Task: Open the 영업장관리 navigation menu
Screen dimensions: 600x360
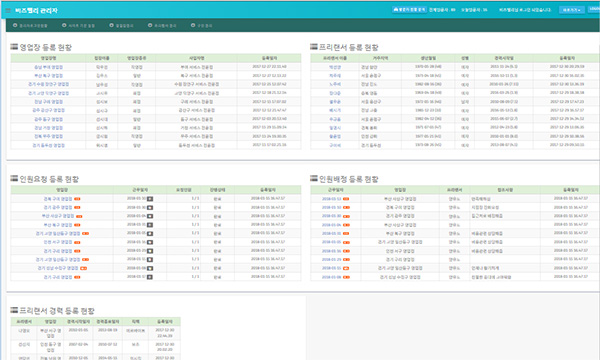Action: [121, 26]
